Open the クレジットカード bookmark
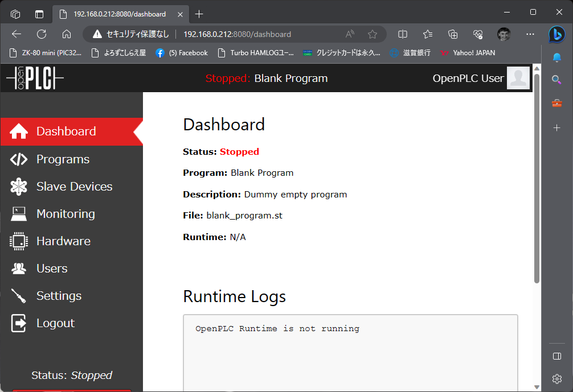The height and width of the screenshot is (392, 573). 342,53
